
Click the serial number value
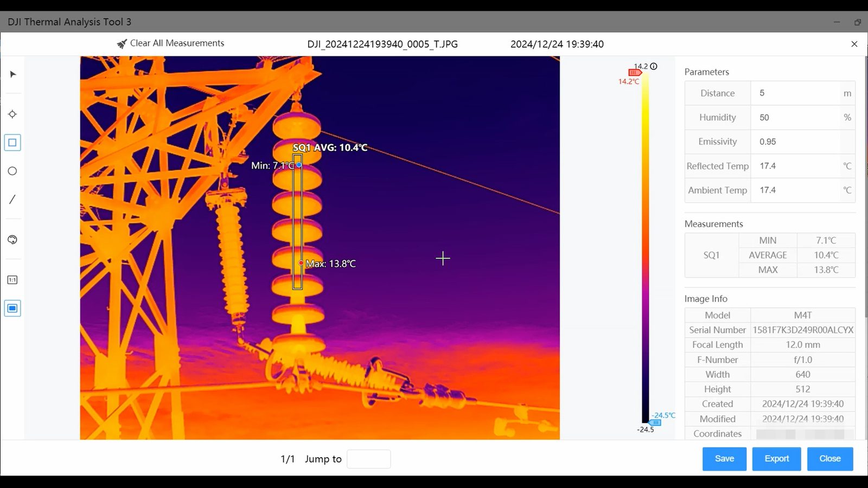click(x=803, y=330)
